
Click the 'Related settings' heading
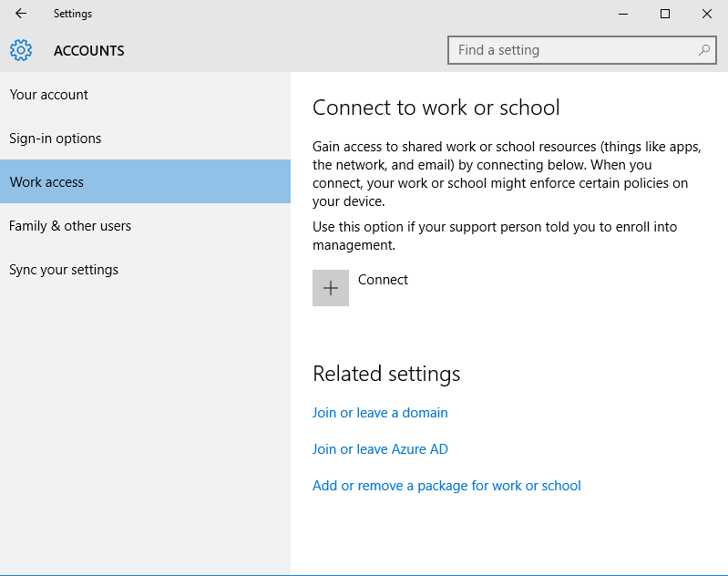tap(386, 374)
